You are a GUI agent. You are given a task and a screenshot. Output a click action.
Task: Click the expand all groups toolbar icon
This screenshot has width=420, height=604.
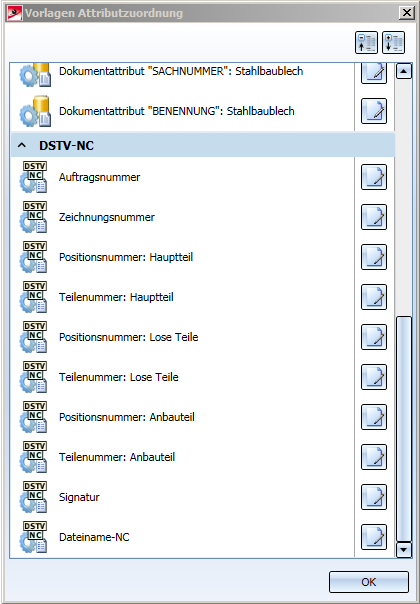tap(393, 42)
